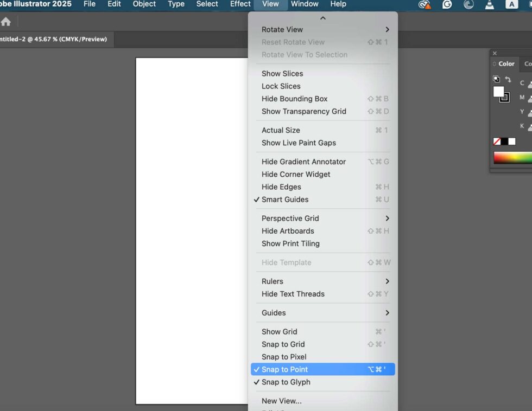Uncheck Snap to Glyph
This screenshot has width=532, height=411.
[x=286, y=382]
